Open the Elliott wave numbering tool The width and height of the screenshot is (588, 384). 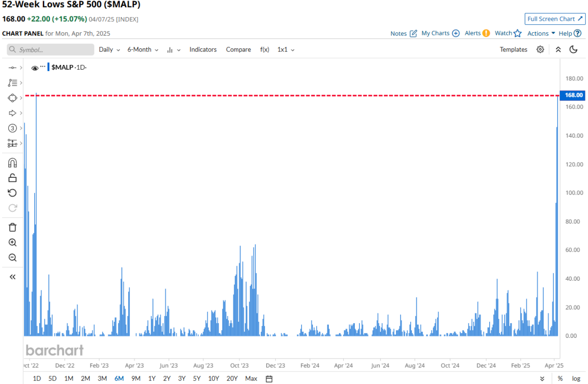(13, 128)
